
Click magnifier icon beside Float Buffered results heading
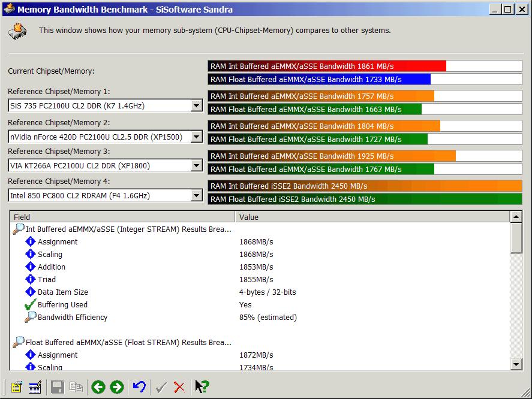[19, 342]
